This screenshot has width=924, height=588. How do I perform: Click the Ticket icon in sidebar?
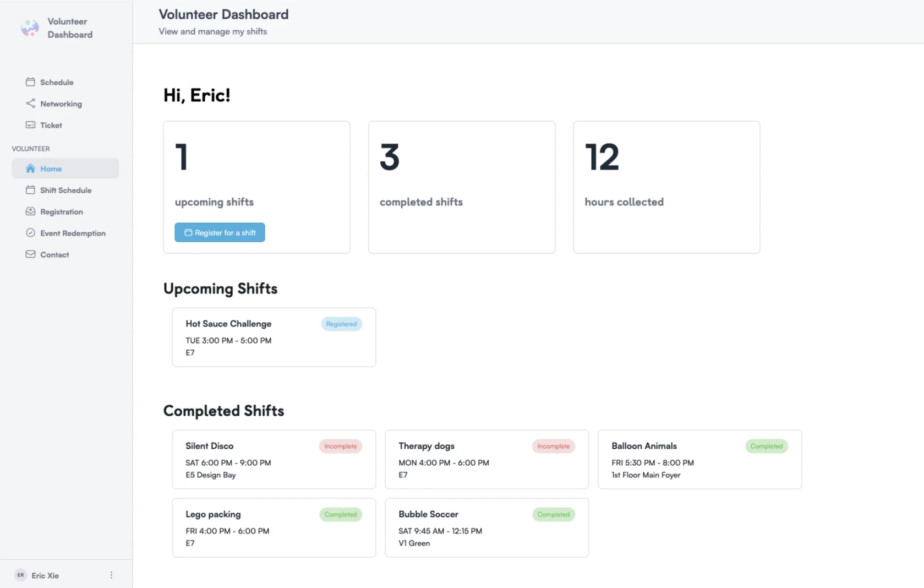click(x=30, y=125)
